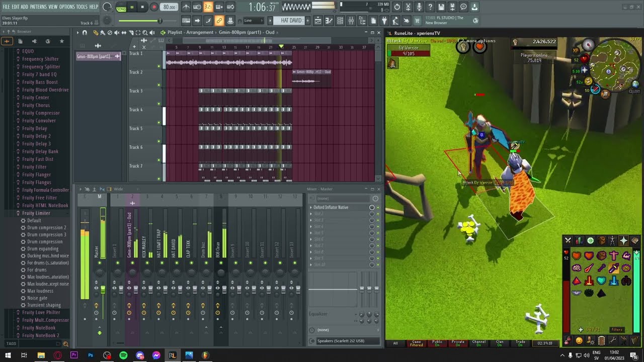Click the question mark help icon
644x362 pixels.
point(430,7)
